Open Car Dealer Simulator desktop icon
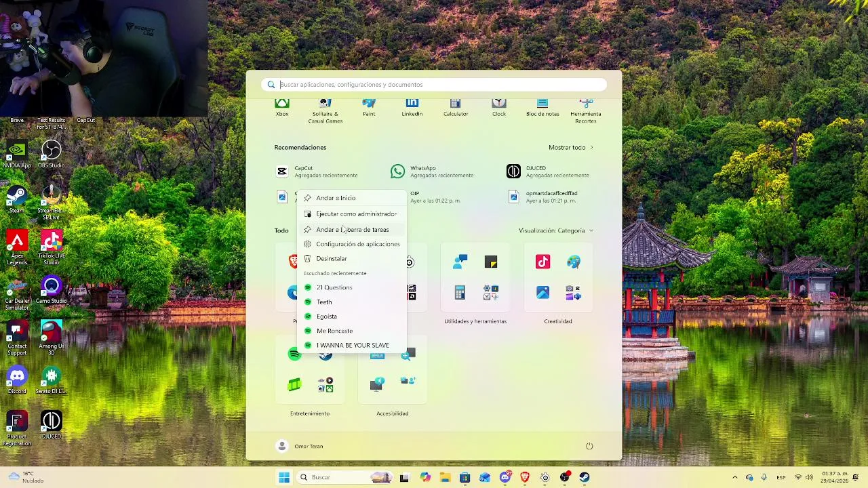Screen dimensions: 868x488 (x=17, y=293)
